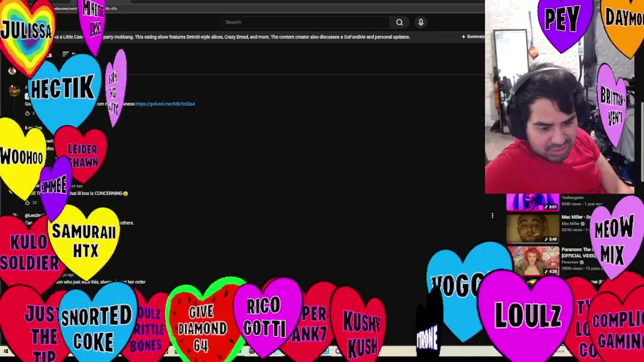Image resolution: width=644 pixels, height=362 pixels.
Task: Click your avatar next to add-comment box
Action: pyautogui.click(x=12, y=71)
